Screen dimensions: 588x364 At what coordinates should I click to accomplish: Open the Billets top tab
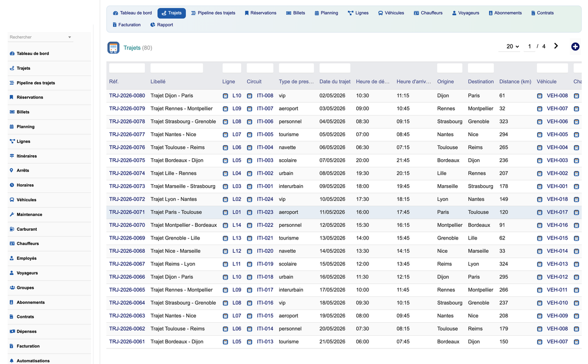pos(295,13)
